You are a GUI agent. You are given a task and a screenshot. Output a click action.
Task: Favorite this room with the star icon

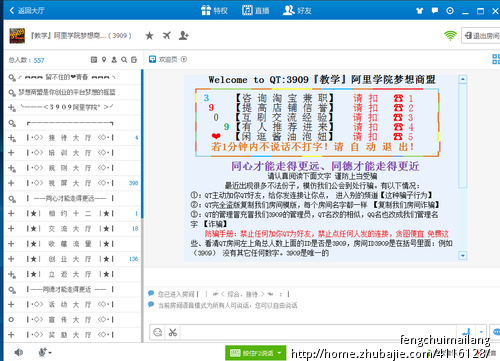click(x=149, y=35)
